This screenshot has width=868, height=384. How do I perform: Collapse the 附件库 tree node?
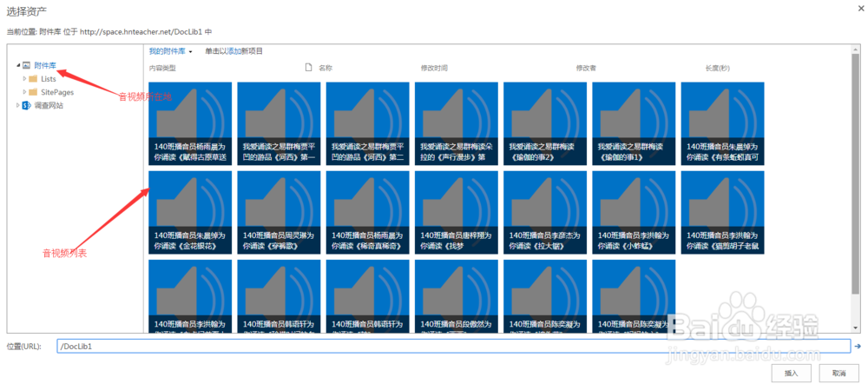coord(18,65)
